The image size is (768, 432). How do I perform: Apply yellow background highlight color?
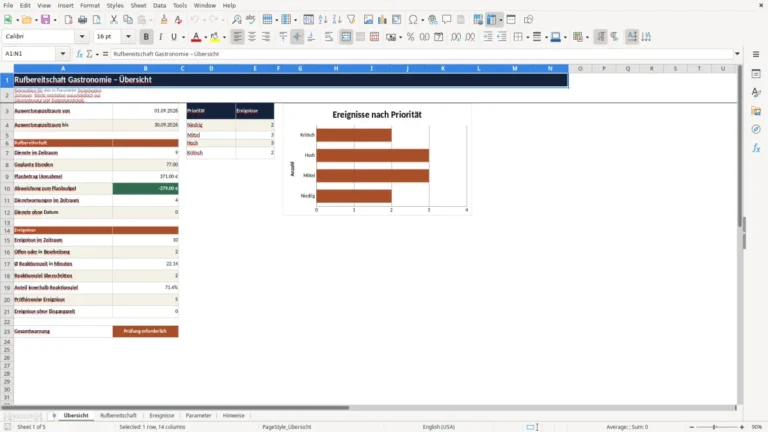tap(215, 37)
